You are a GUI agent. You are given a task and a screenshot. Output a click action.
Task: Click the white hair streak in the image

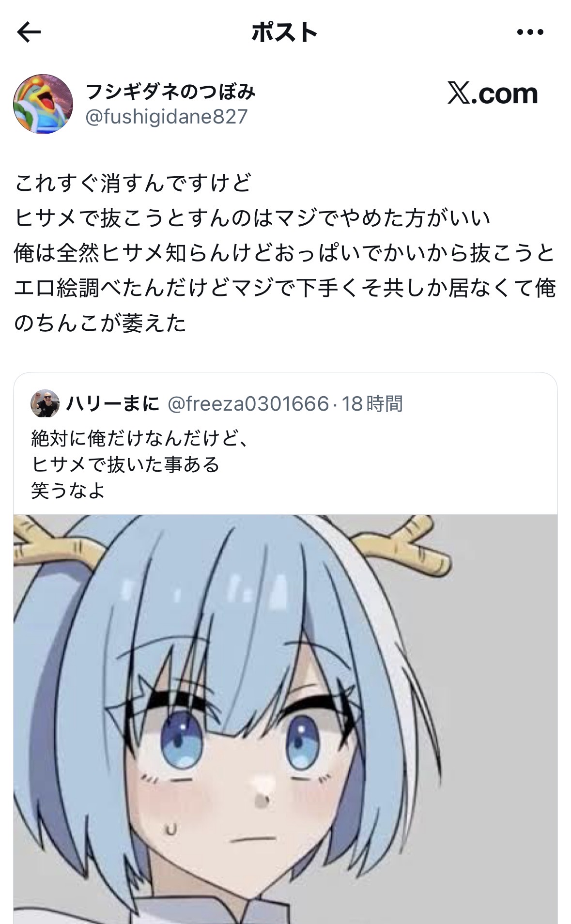pyautogui.click(x=387, y=688)
